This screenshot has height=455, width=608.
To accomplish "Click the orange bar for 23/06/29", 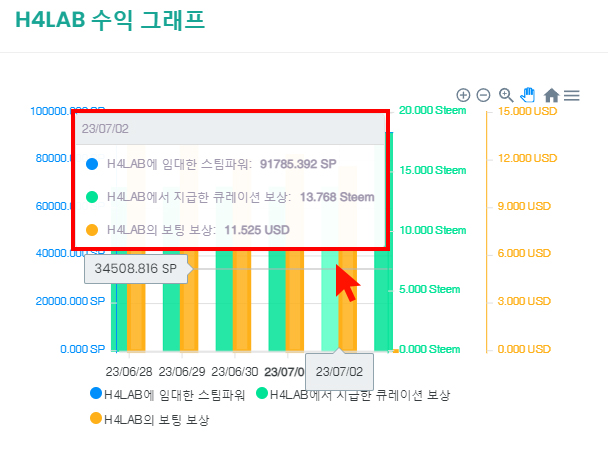I will [x=189, y=301].
